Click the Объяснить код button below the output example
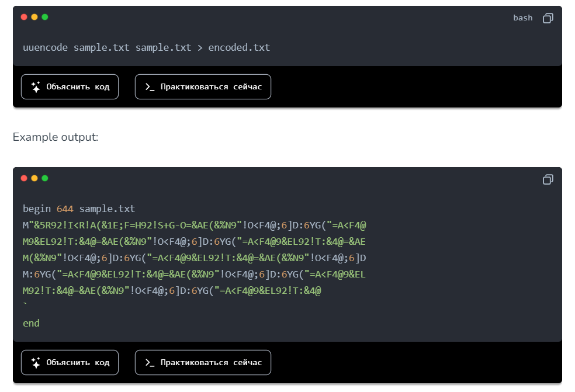Image resolution: width=575 pixels, height=392 pixels. click(70, 362)
